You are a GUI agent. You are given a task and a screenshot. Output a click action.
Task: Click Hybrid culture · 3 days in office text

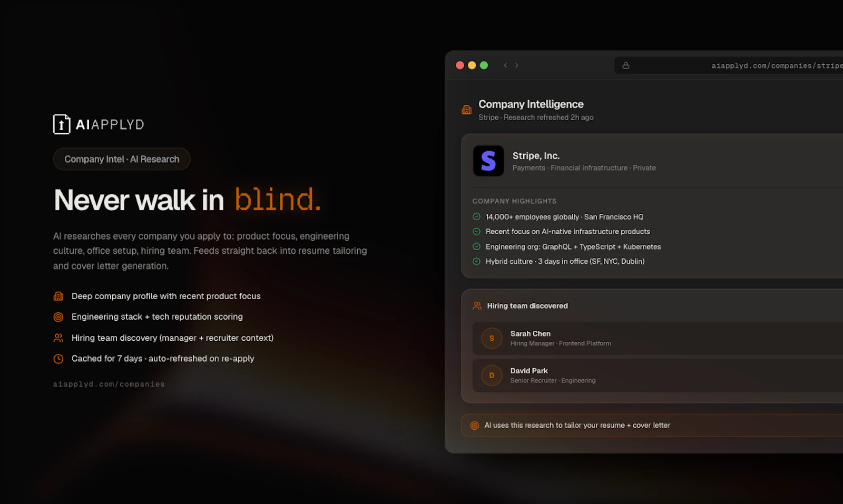coord(565,262)
